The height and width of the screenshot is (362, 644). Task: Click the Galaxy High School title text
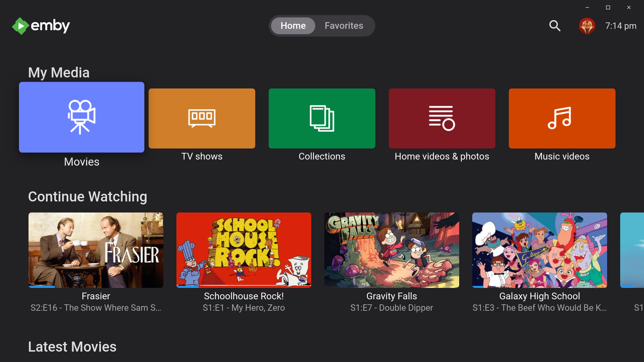tap(540, 296)
